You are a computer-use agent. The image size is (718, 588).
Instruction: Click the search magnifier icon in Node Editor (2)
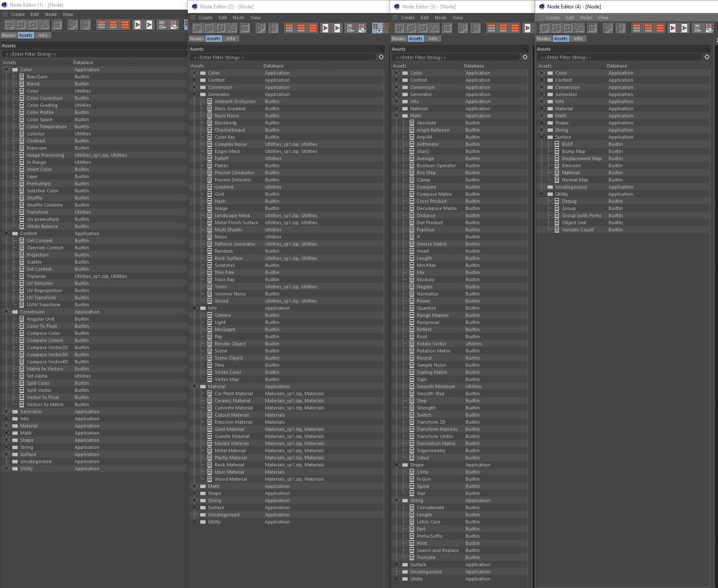point(381,49)
